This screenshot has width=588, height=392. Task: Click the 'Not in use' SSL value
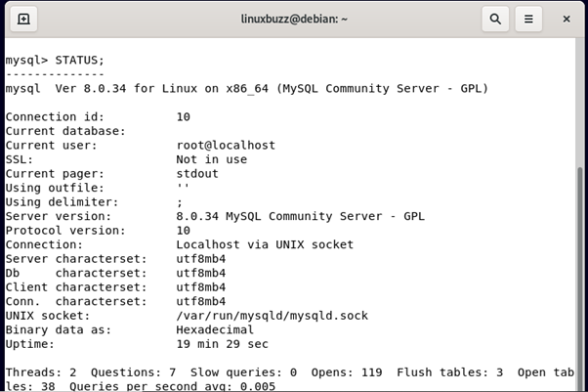click(212, 159)
